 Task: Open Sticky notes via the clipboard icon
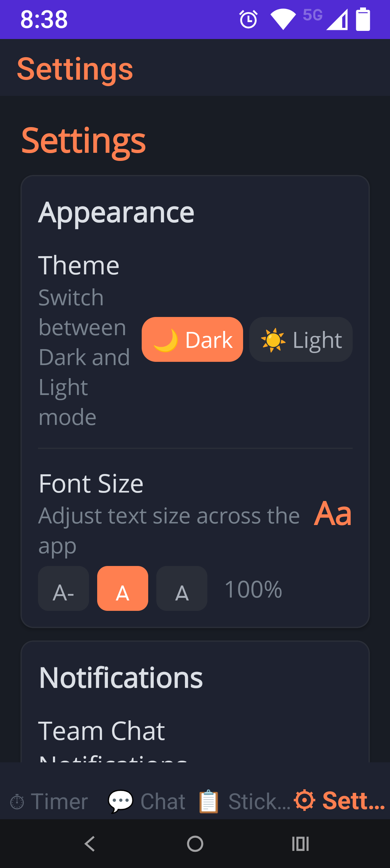pyautogui.click(x=208, y=802)
